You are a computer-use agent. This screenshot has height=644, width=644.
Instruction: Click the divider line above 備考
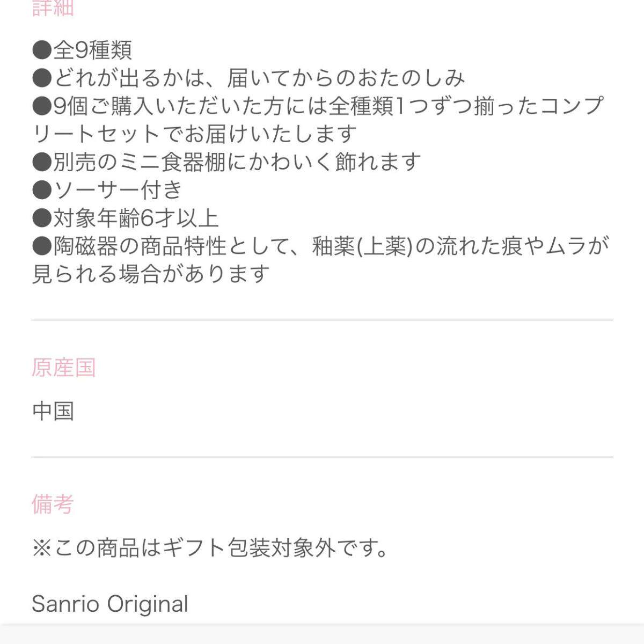click(x=322, y=457)
